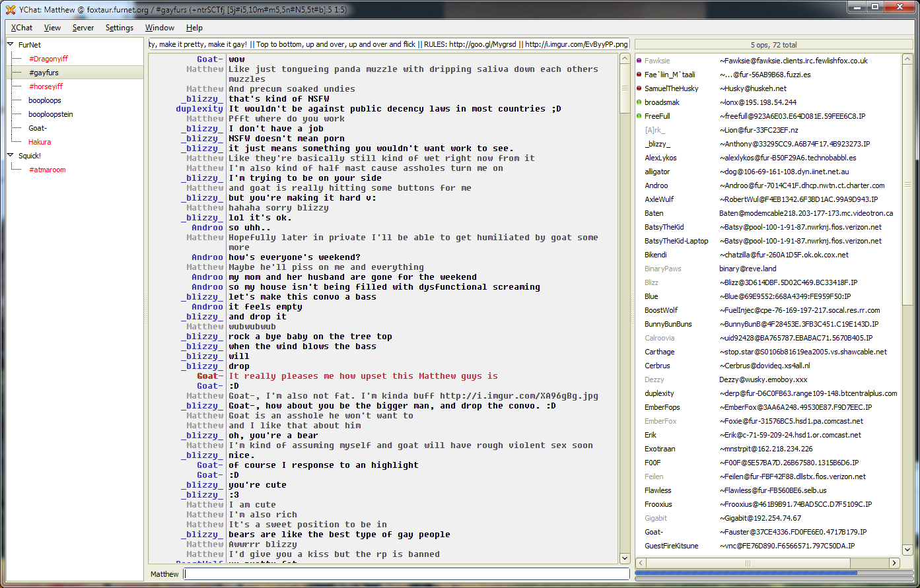The width and height of the screenshot is (920, 588).
Task: Collapse the Squick! server tree
Action: point(11,156)
